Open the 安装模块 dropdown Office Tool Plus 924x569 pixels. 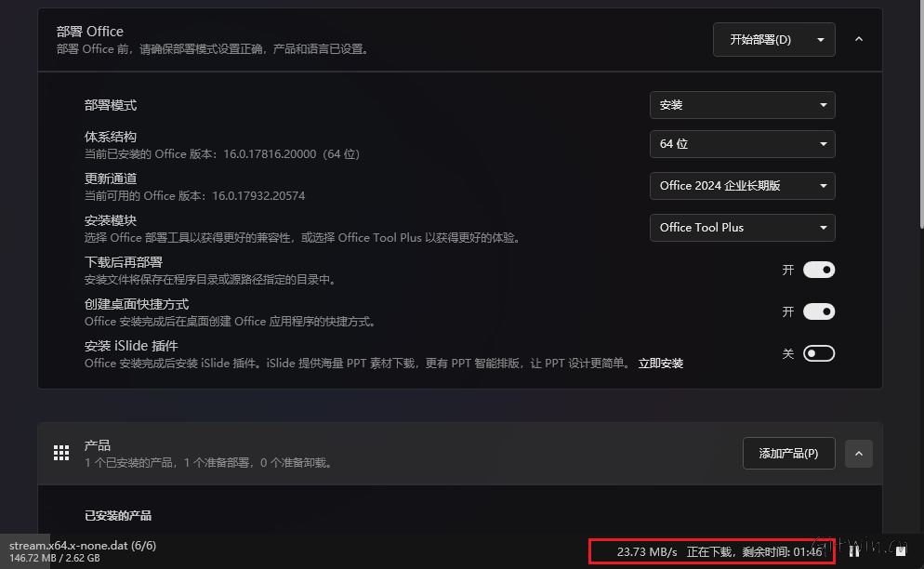pyautogui.click(x=742, y=228)
